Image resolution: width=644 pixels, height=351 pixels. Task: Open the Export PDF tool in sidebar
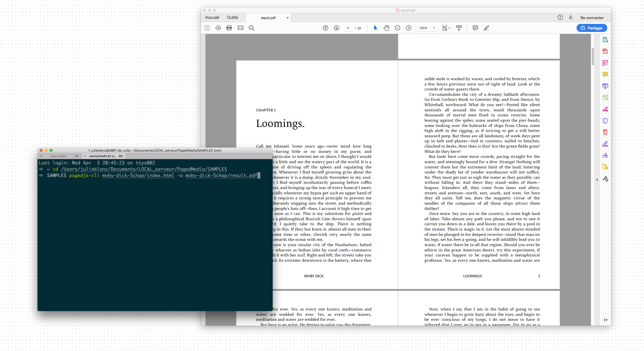pyautogui.click(x=605, y=40)
